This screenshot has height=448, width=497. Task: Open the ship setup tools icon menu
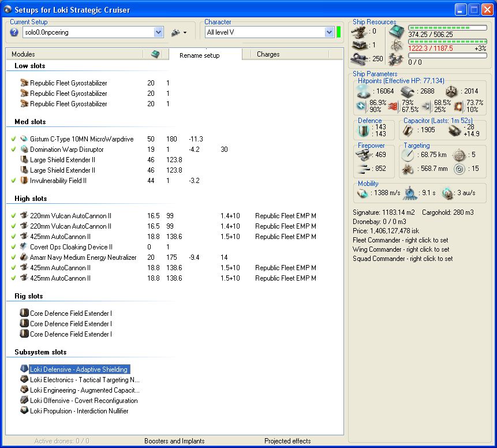pos(179,32)
